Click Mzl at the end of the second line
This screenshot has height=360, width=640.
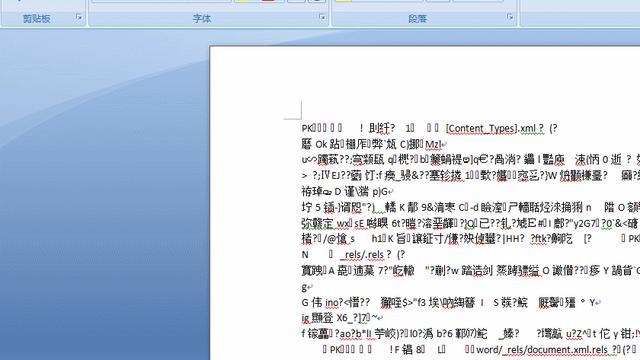[x=433, y=144]
